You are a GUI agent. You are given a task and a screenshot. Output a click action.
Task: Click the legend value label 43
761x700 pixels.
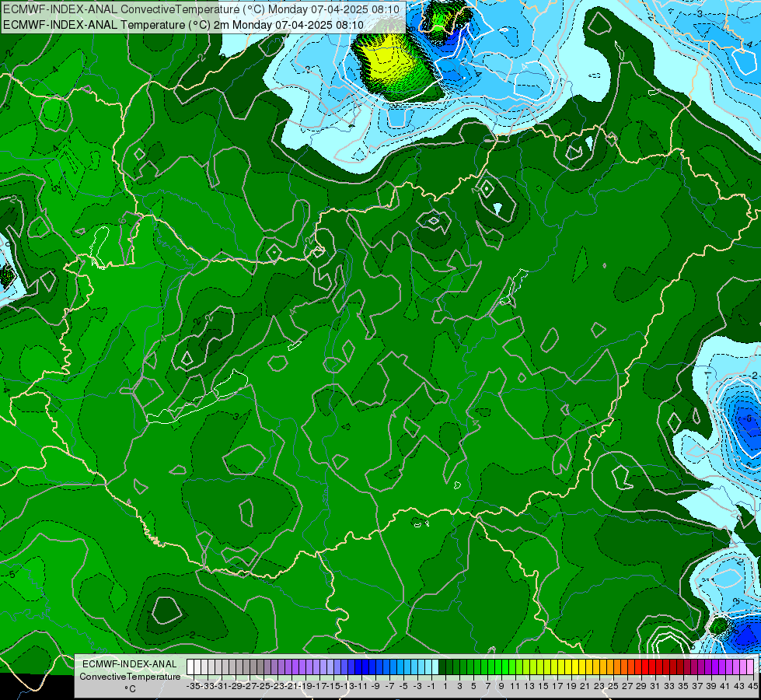click(738, 686)
